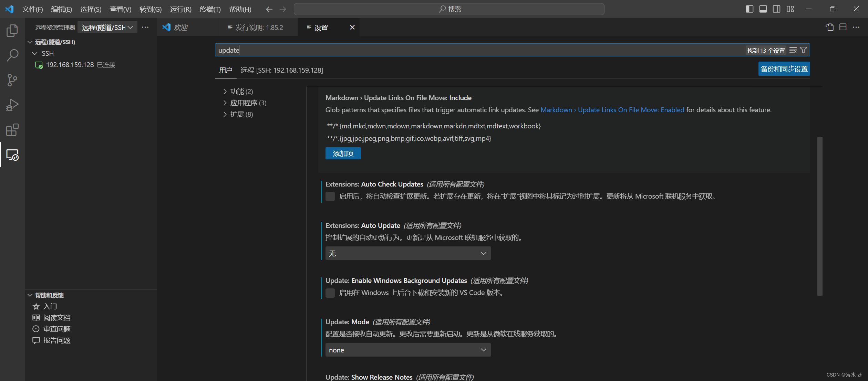Image resolution: width=868 pixels, height=381 pixels.
Task: Clear settings search input icon
Action: click(793, 50)
